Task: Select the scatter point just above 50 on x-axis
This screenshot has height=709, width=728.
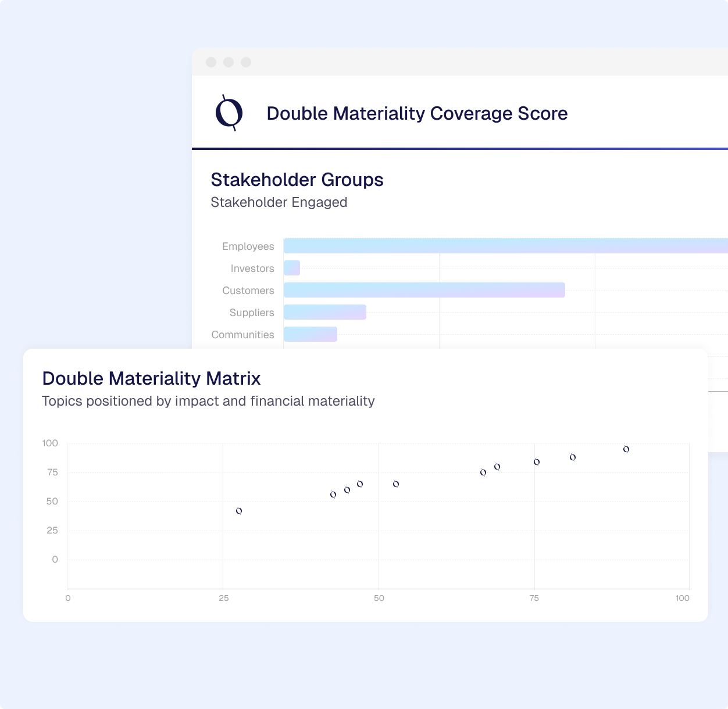Action: click(x=397, y=484)
